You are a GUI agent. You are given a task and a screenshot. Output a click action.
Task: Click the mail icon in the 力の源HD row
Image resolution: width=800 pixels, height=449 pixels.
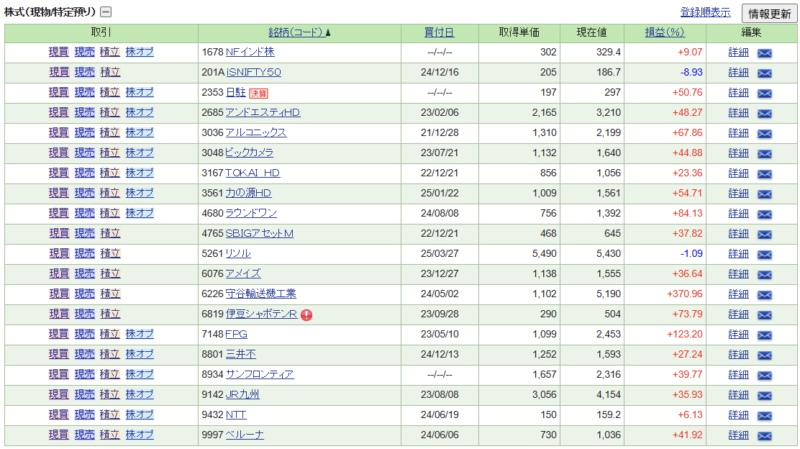pyautogui.click(x=764, y=194)
